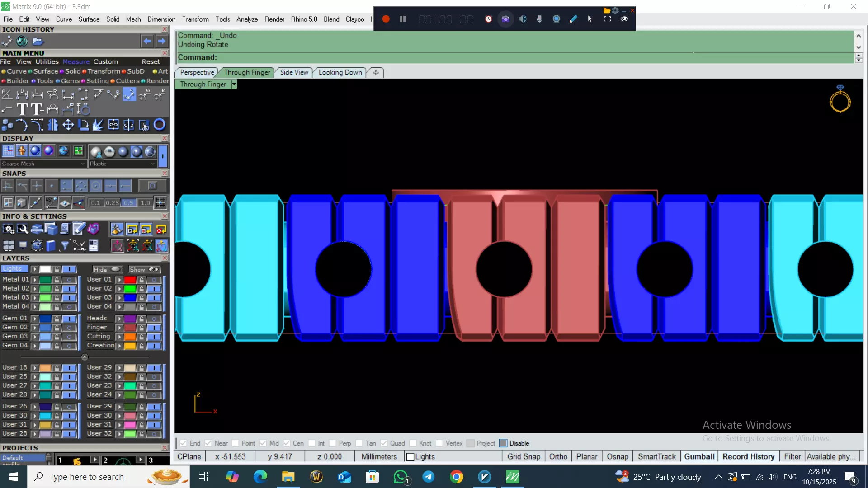Click the User 01 red color swatch
The height and width of the screenshot is (488, 868).
pyautogui.click(x=130, y=280)
